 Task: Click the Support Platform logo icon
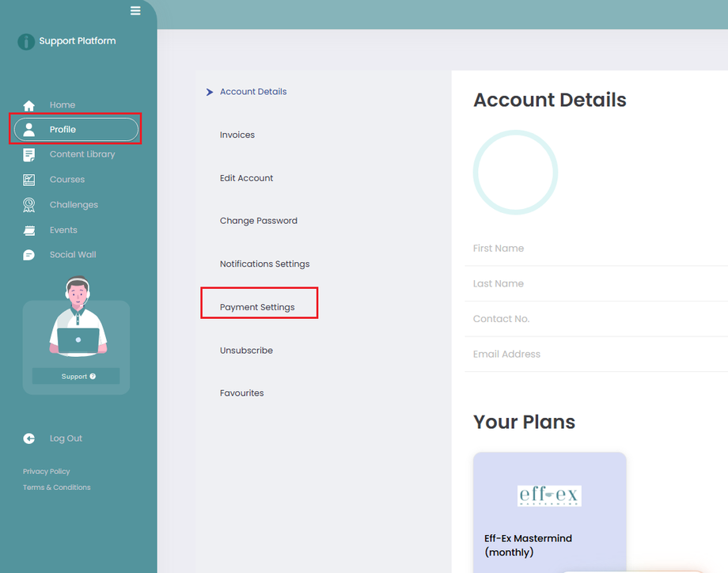[26, 41]
